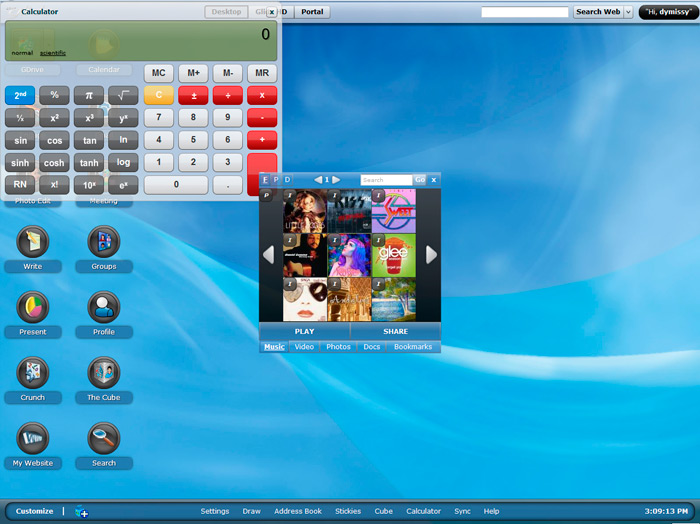The height and width of the screenshot is (524, 700).
Task: Click Sync in the bottom bar
Action: [x=462, y=511]
